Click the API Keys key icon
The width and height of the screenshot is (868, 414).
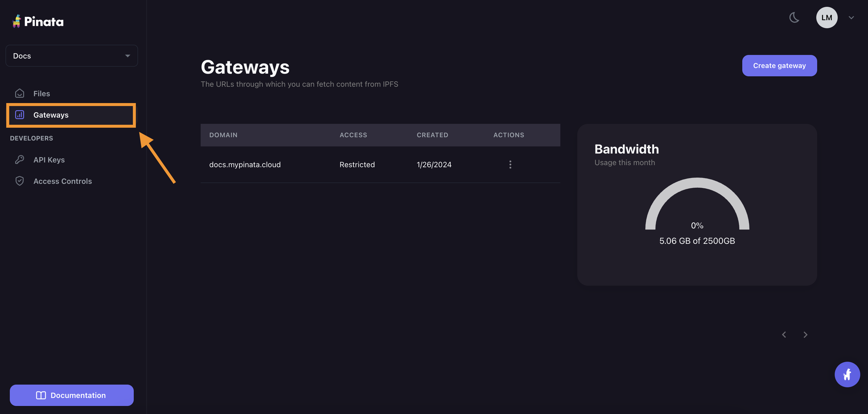pyautogui.click(x=20, y=159)
